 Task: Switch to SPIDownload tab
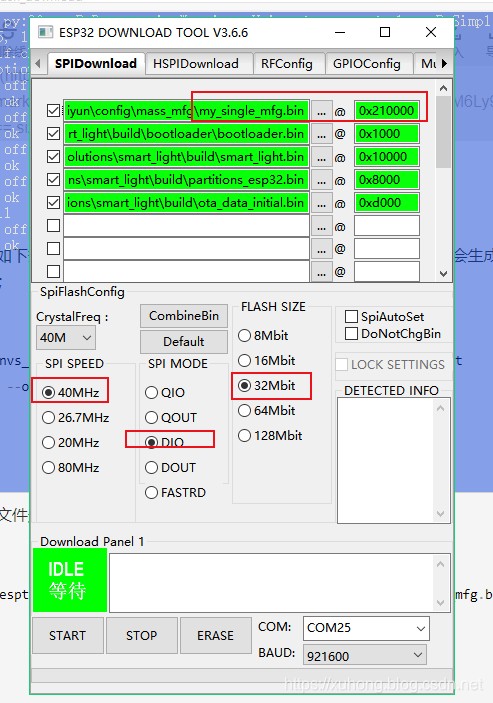pos(96,64)
